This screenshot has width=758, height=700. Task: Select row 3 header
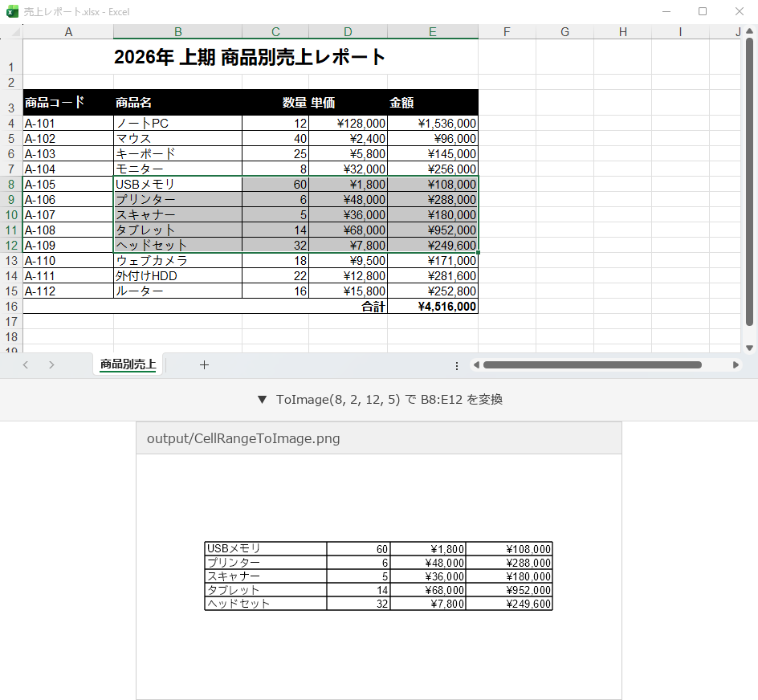11,103
